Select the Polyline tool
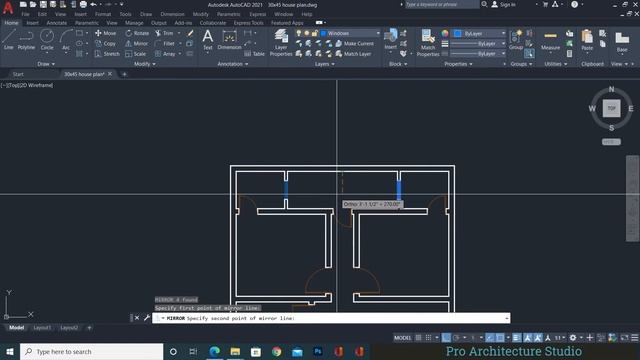This screenshot has height=360, width=640. tap(26, 40)
